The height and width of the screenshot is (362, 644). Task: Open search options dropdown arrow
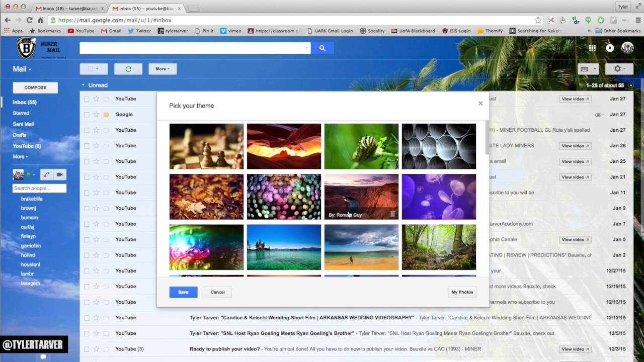click(x=307, y=48)
